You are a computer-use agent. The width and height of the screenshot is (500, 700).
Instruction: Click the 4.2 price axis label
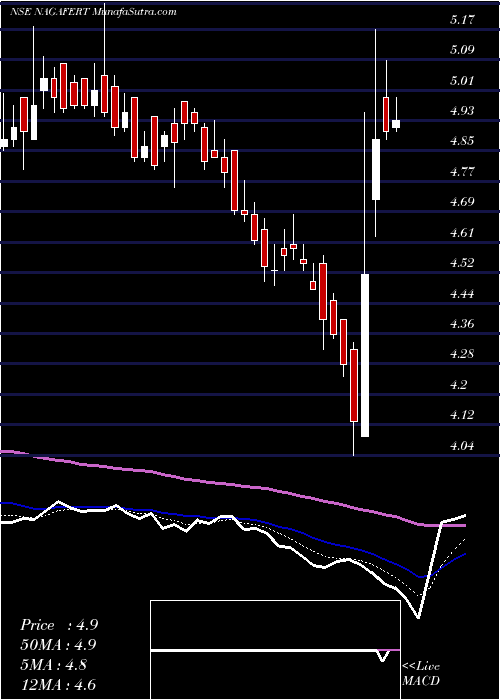[458, 384]
